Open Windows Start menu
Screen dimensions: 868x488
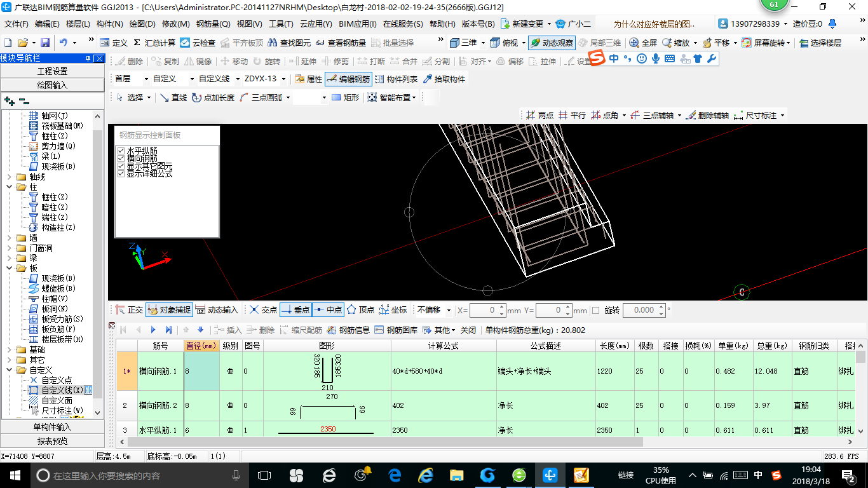click(14, 475)
